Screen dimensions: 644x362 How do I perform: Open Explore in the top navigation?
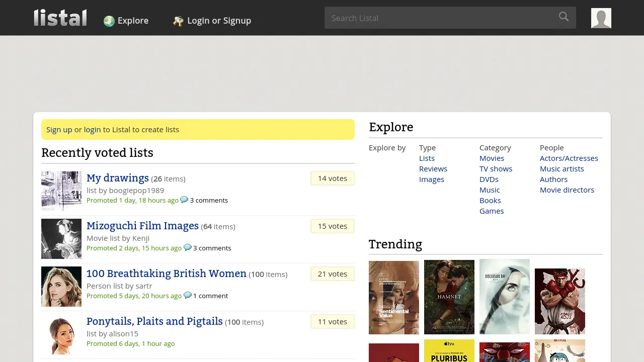(x=133, y=21)
